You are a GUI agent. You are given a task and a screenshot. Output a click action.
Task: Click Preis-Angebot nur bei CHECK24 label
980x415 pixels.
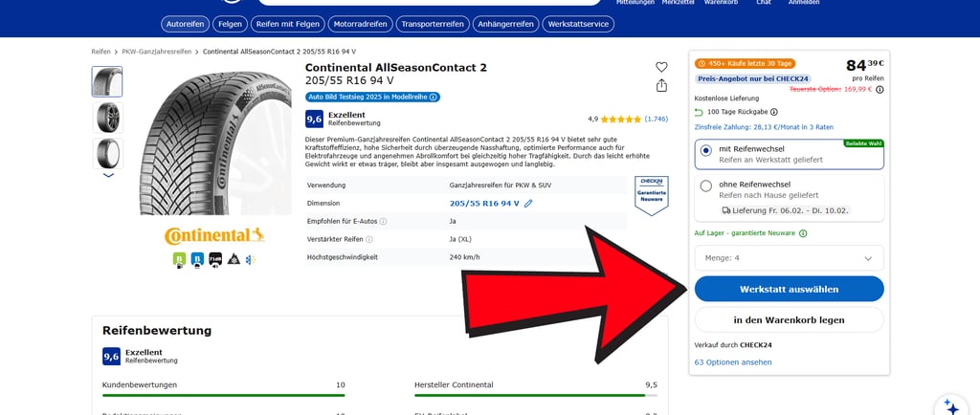tap(753, 79)
